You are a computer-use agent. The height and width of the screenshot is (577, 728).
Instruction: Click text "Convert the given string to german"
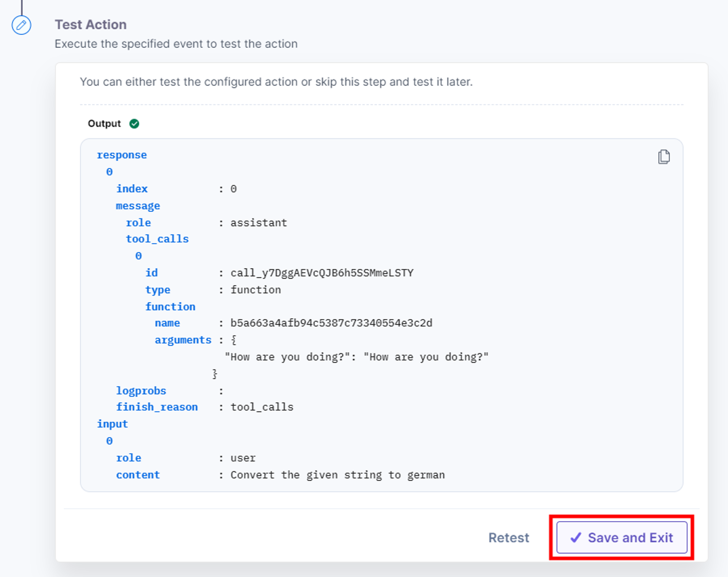point(338,475)
